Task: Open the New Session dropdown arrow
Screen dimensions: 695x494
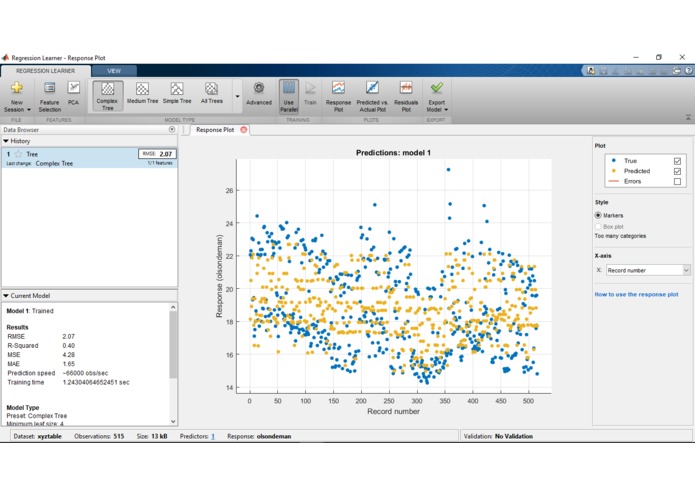Action: pos(29,109)
